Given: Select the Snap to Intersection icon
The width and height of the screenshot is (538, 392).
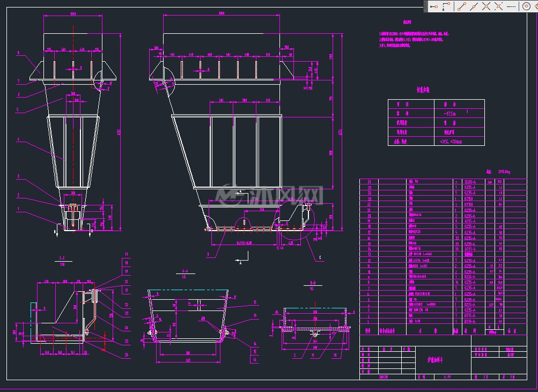Looking at the screenshot, I should (x=486, y=6).
